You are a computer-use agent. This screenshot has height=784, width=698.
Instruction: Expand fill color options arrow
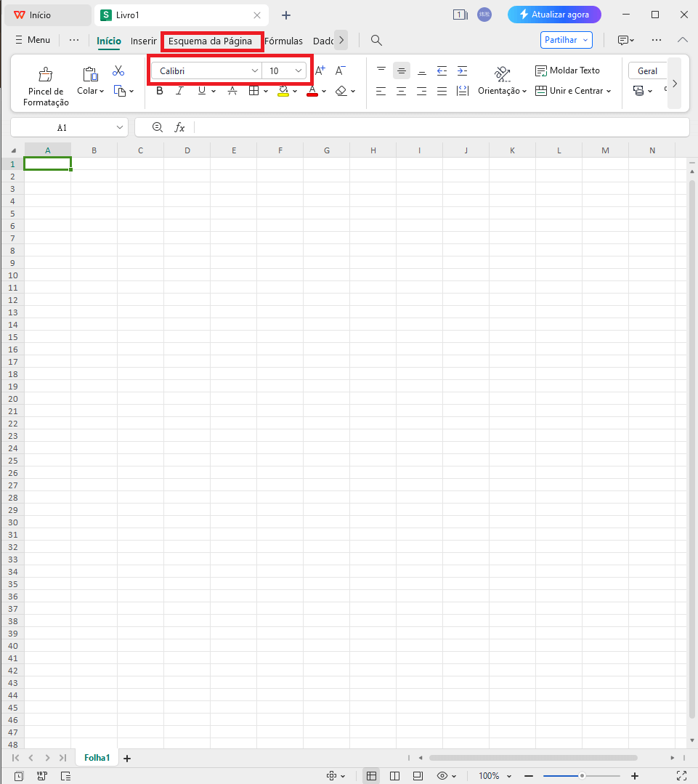click(295, 92)
